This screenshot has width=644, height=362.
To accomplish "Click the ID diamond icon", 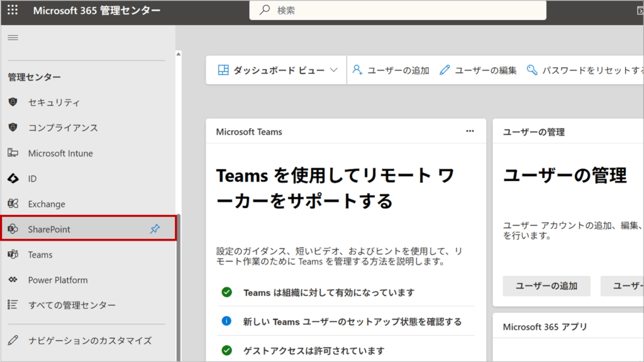I will point(13,178).
